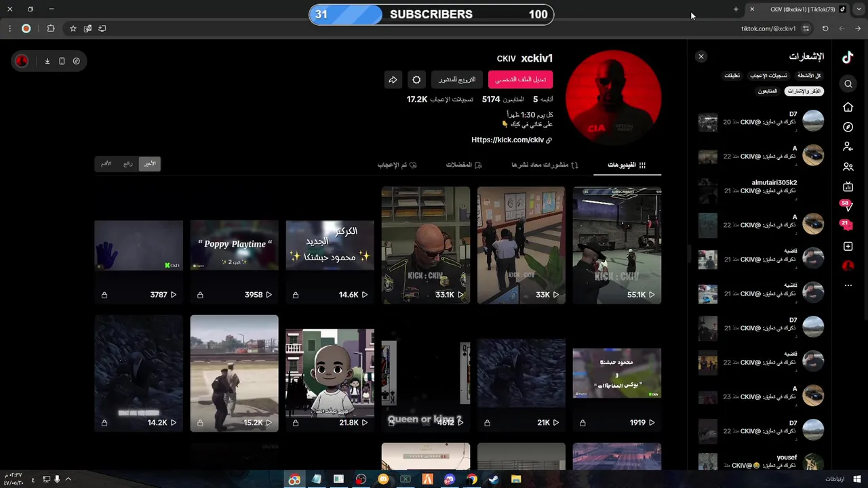Screen dimensions: 868x488
Task: Open the yousef mention notification
Action: [x=762, y=462]
